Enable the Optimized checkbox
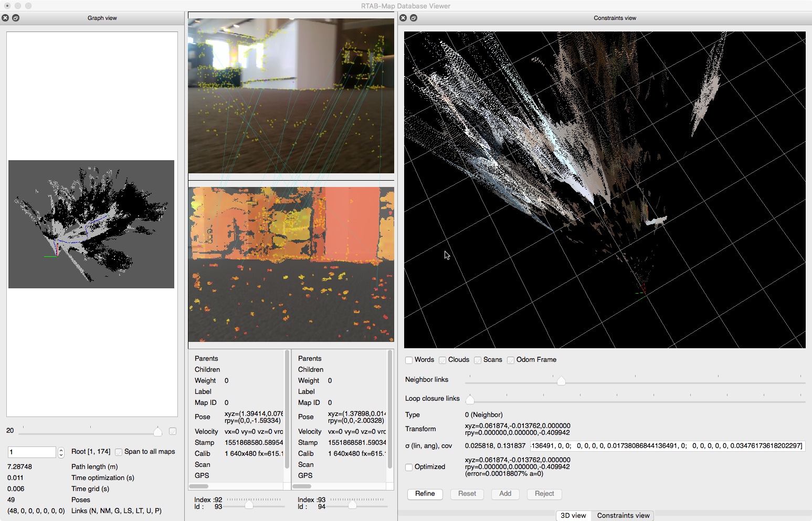 pyautogui.click(x=409, y=467)
